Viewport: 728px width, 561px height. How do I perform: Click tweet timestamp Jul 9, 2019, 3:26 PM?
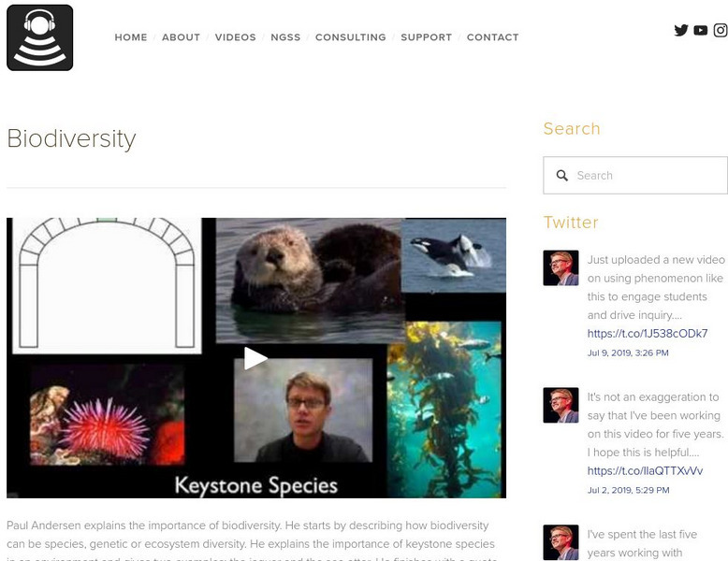coord(628,353)
